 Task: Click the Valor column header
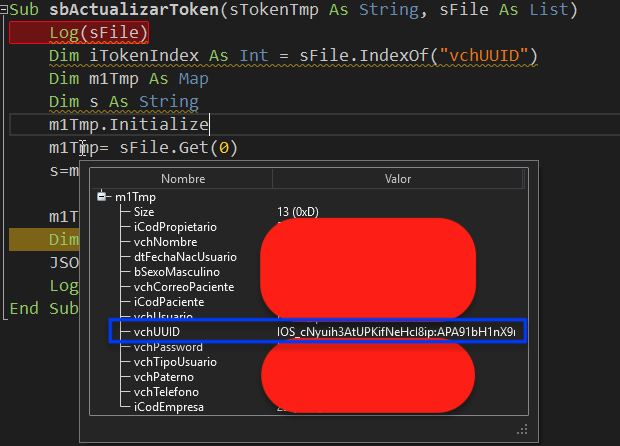pos(398,179)
